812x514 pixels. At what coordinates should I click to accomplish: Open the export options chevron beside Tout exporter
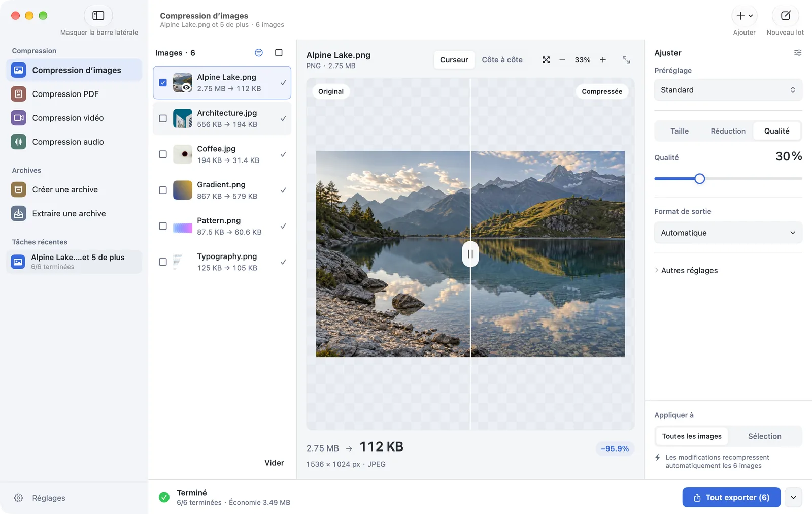pos(793,497)
